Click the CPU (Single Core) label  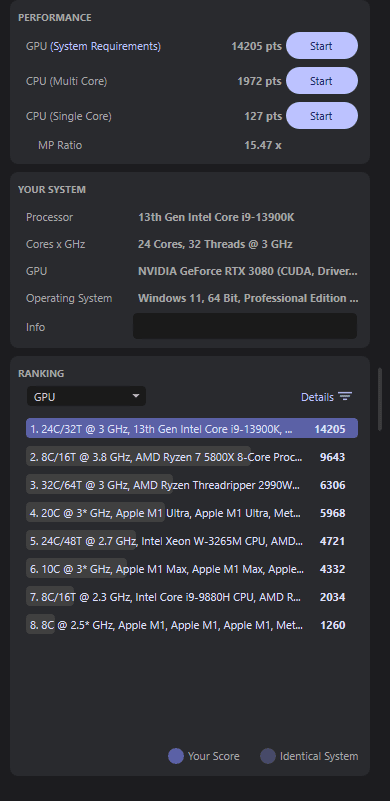click(68, 116)
